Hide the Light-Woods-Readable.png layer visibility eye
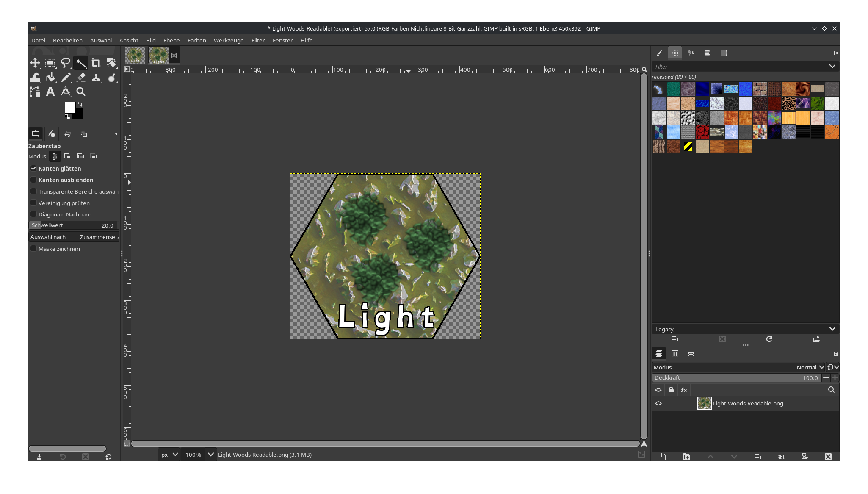This screenshot has height=494, width=868. point(658,403)
